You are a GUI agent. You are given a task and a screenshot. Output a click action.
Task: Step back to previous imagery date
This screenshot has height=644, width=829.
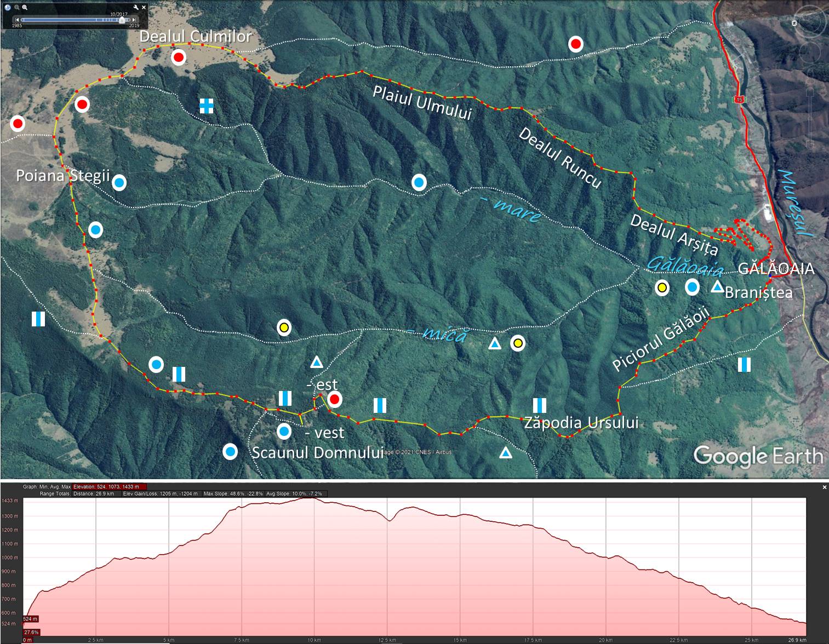[17, 20]
